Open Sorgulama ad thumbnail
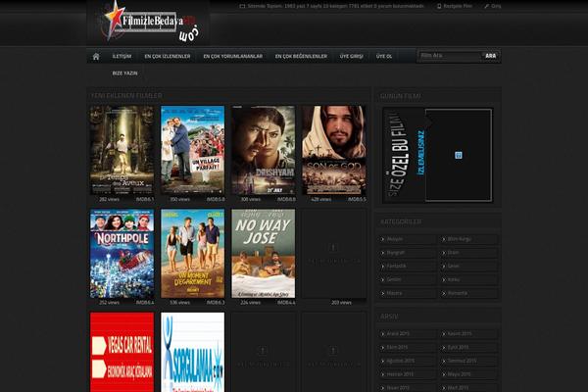588x392 pixels. [193, 352]
